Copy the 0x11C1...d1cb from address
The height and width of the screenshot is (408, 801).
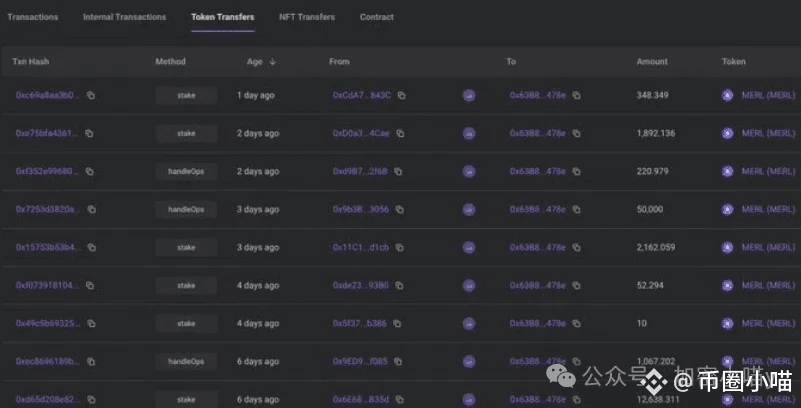399,248
